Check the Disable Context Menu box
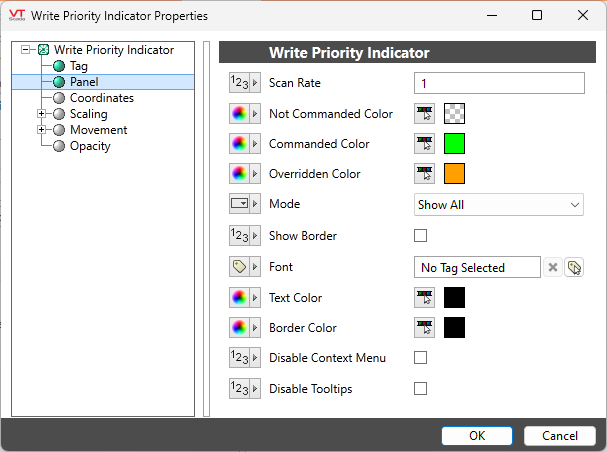 pyautogui.click(x=421, y=358)
